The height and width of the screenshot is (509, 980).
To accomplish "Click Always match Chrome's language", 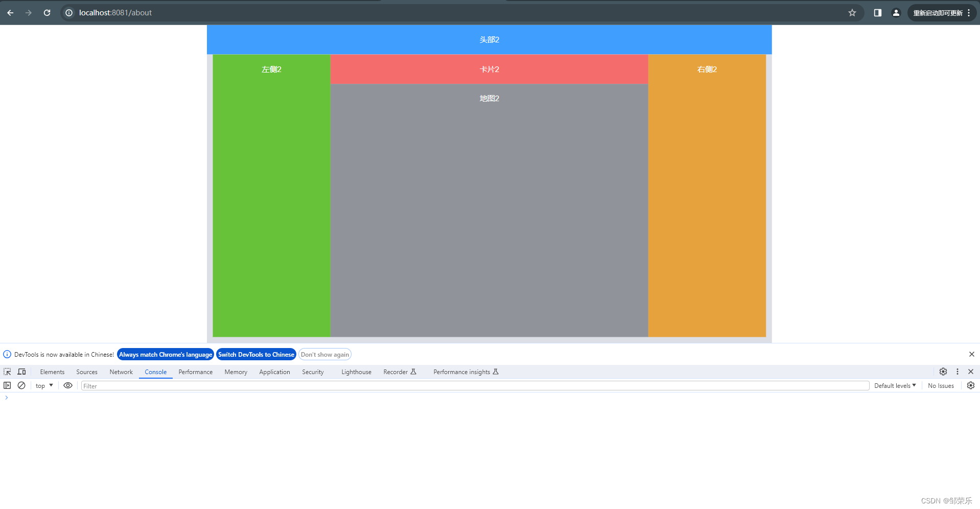I will 166,355.
